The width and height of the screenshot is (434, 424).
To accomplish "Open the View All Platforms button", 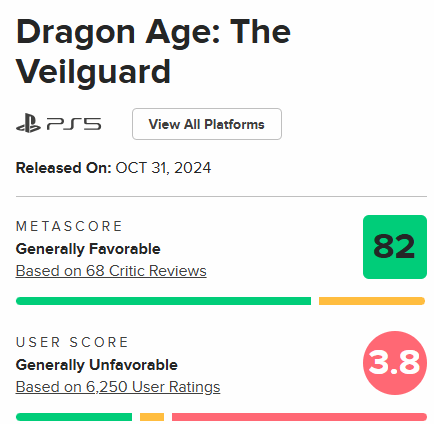I will coord(207,124).
